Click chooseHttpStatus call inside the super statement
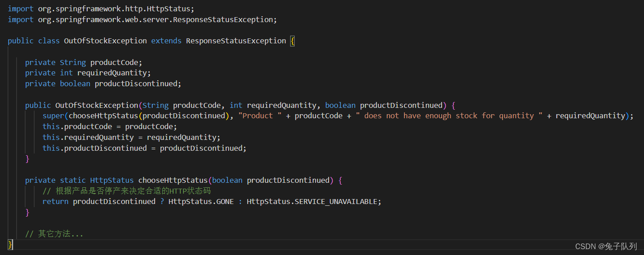This screenshot has height=255, width=644. click(103, 116)
